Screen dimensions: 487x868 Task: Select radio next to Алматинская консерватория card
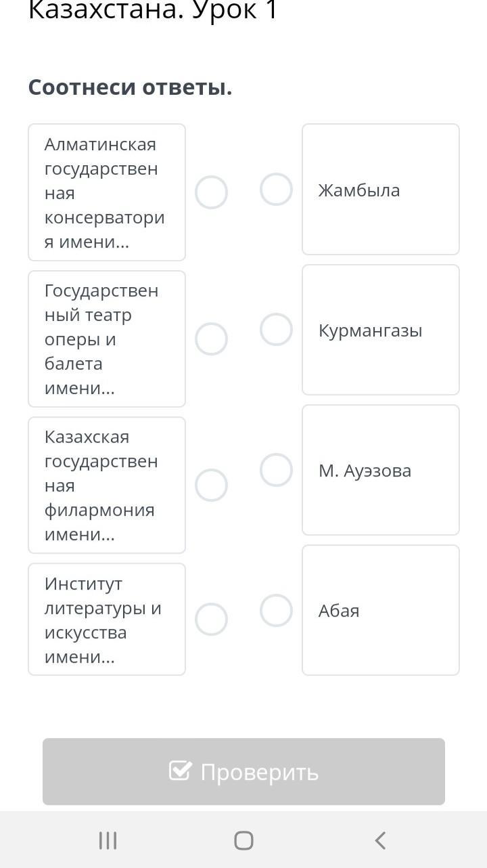click(211, 192)
